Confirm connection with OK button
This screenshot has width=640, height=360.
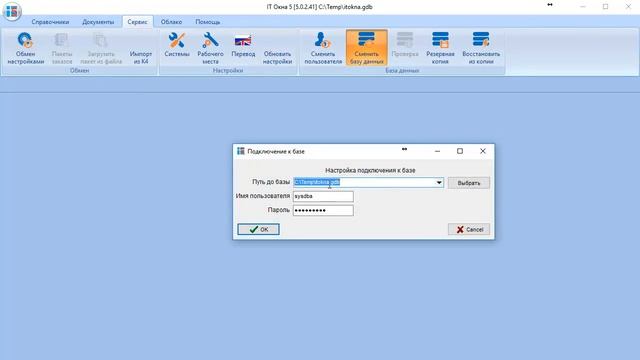pyautogui.click(x=258, y=229)
